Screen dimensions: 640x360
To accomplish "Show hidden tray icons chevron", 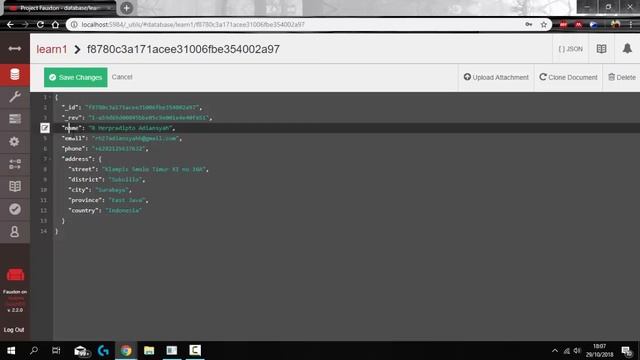I will (x=554, y=351).
